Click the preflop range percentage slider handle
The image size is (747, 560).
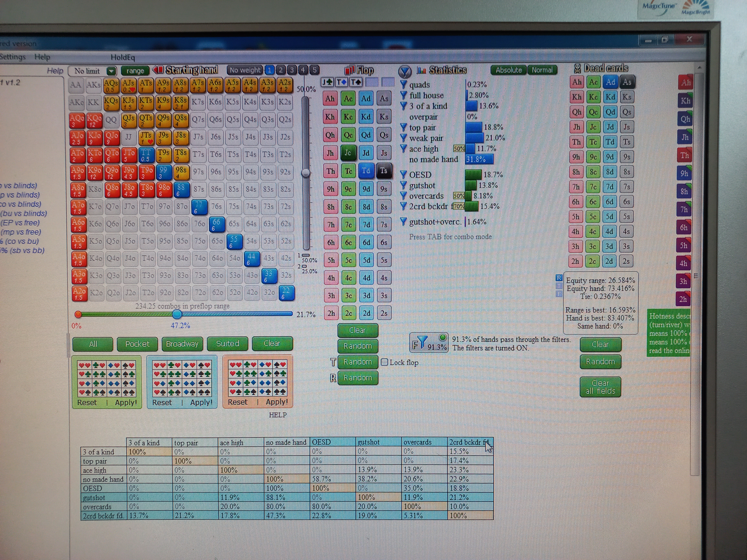pyautogui.click(x=177, y=314)
